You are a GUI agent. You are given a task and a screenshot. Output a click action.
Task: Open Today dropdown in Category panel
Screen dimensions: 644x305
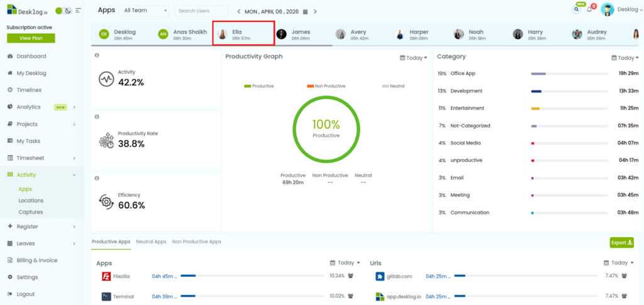[x=625, y=58]
